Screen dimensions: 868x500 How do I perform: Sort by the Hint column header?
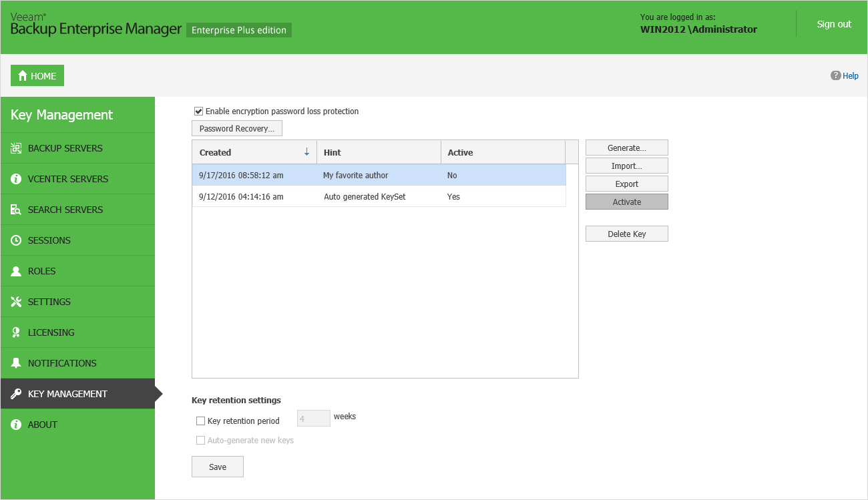[x=379, y=152]
